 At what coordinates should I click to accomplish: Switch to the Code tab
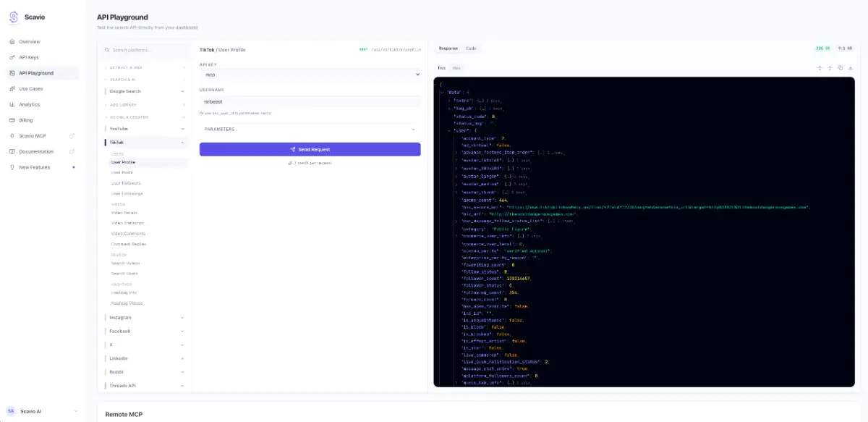471,48
